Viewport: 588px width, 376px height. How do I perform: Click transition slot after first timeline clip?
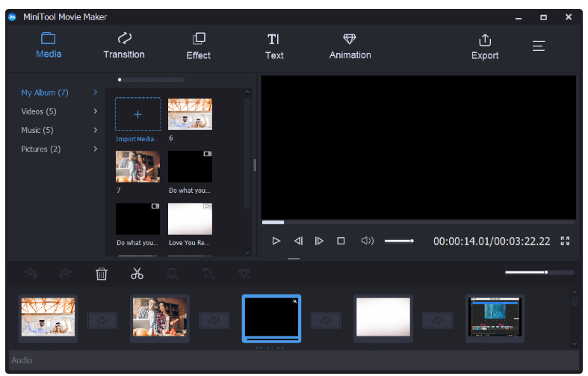coord(102,321)
